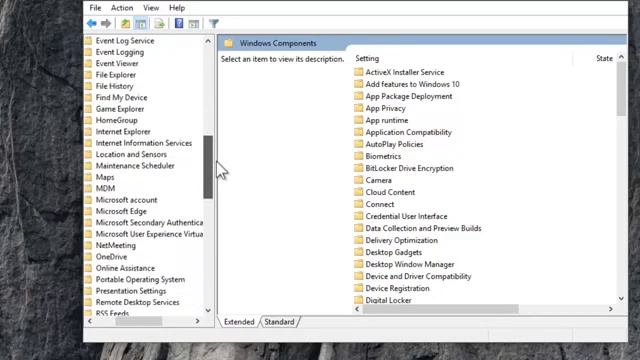640x360 pixels.
Task: Open the Help menu
Action: pos(177,8)
